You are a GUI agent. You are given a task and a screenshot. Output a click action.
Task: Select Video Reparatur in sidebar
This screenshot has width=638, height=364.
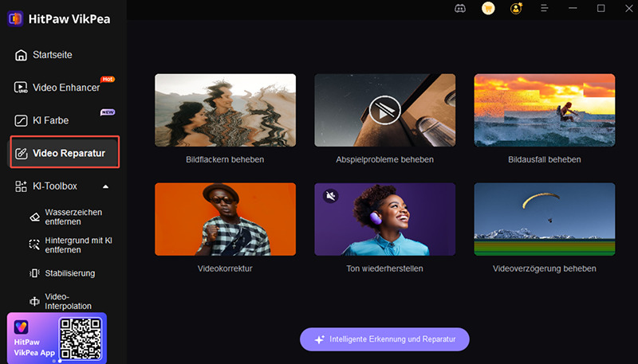(x=65, y=152)
